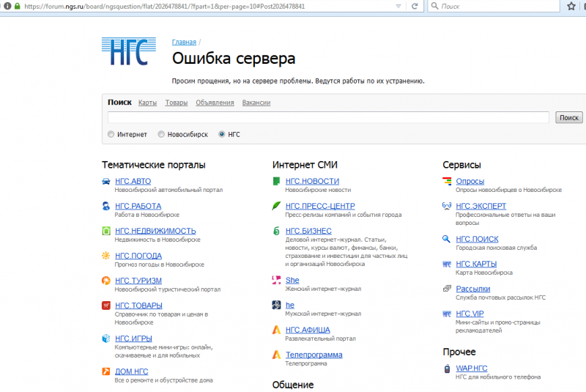Open the address bar history dropdown arrow
586x392 pixels.
(x=398, y=7)
